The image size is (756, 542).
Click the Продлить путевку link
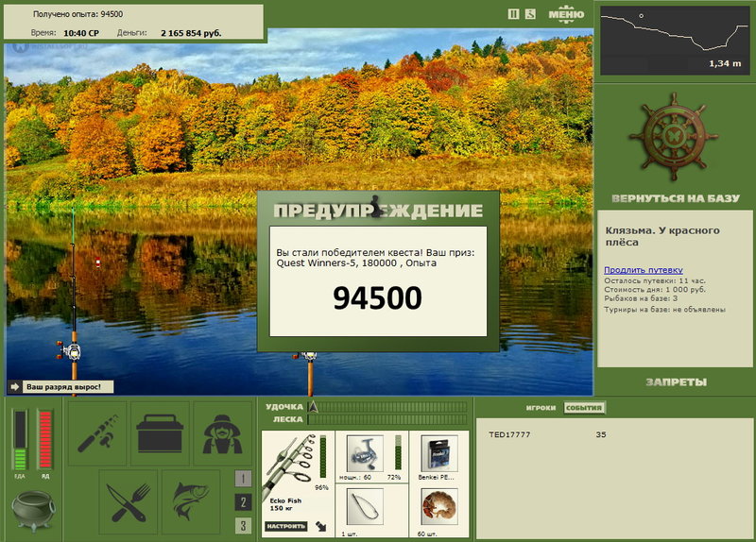(644, 270)
